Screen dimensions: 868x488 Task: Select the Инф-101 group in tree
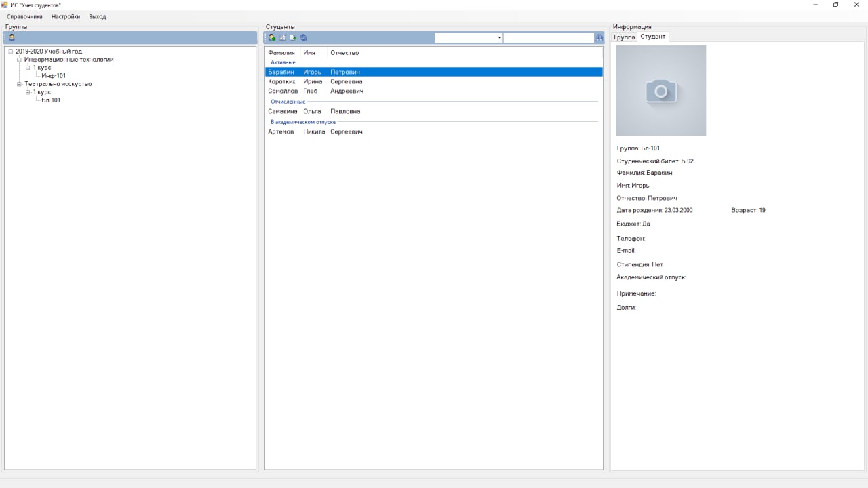54,76
